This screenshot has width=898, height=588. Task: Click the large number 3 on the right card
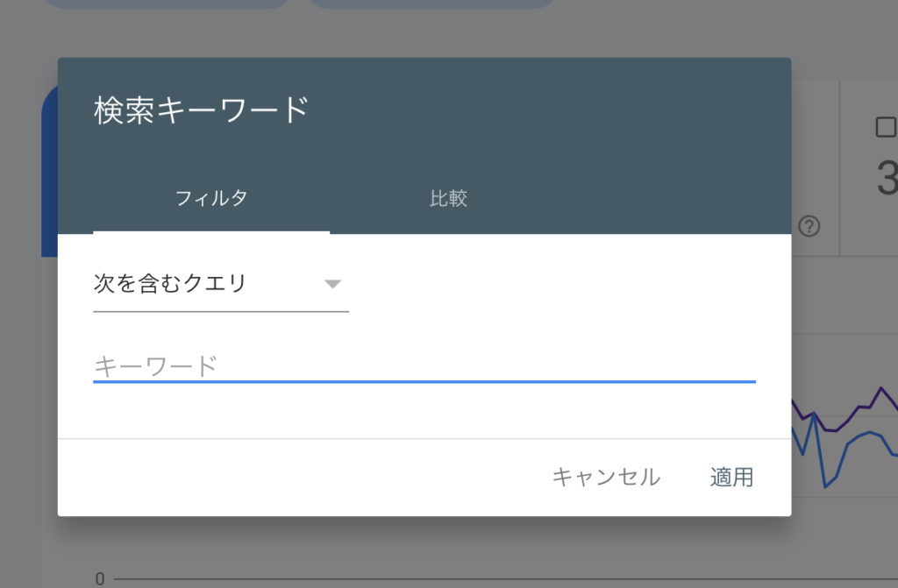pyautogui.click(x=887, y=178)
